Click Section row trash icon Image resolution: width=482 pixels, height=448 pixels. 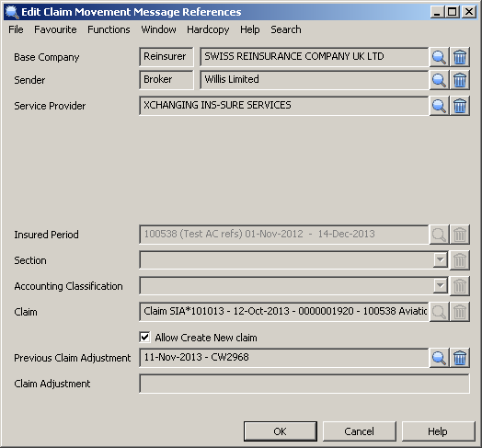460,260
